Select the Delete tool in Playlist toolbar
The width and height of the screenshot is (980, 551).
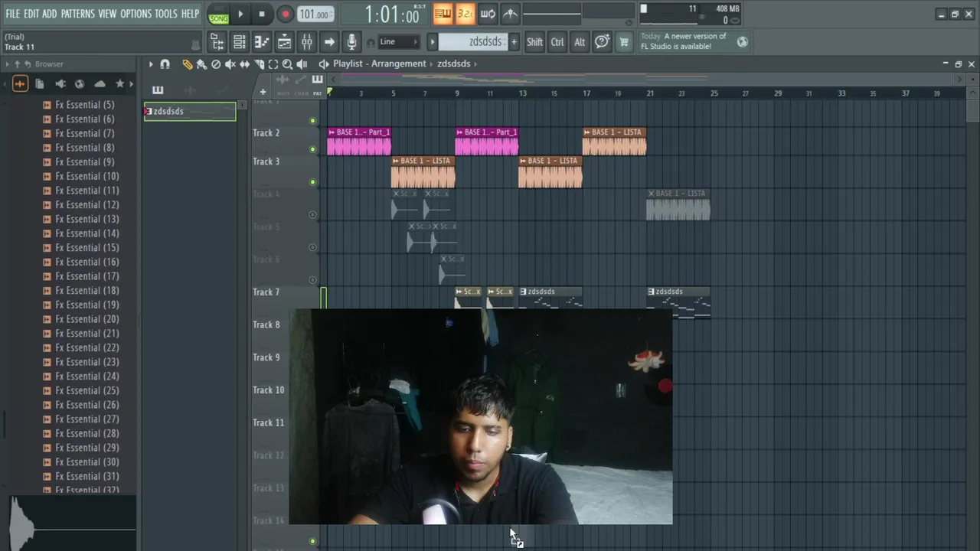[216, 64]
